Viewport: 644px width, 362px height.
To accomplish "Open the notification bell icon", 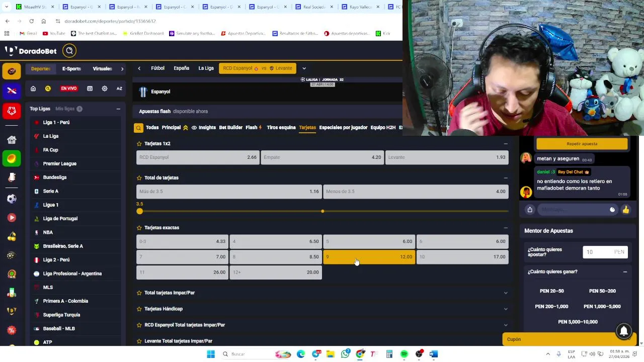I will pyautogui.click(x=624, y=331).
